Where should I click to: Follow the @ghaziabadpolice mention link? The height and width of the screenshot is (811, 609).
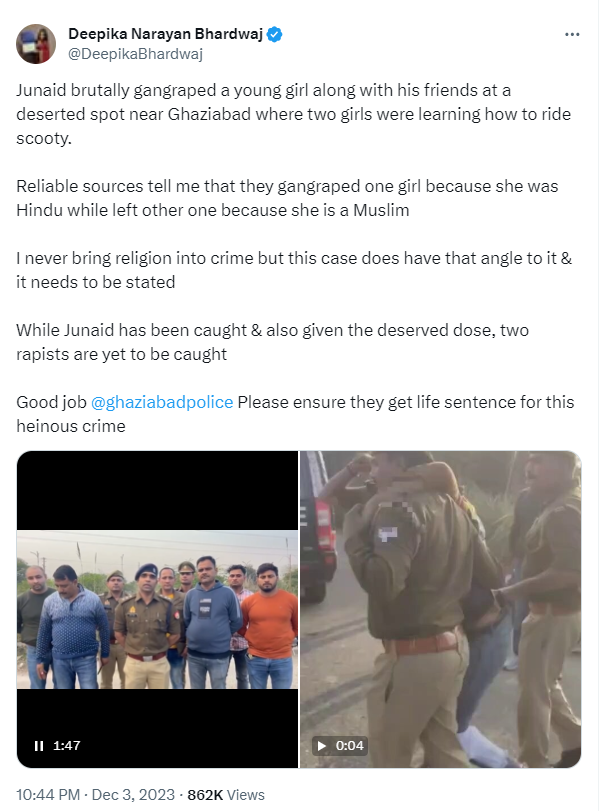point(162,402)
